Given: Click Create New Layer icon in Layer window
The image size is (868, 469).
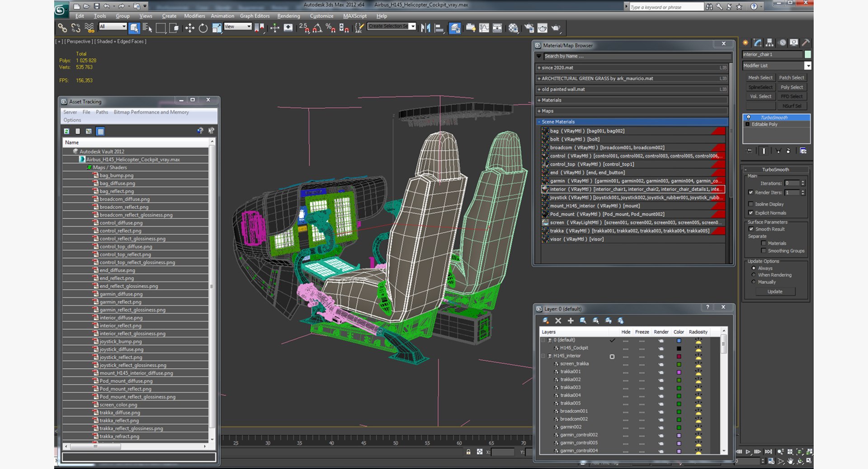Looking at the screenshot, I should (546, 320).
